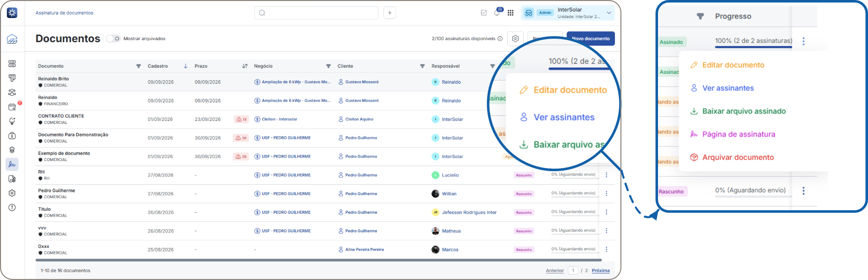Open the Cliente column filter
868x280 pixels.
tap(422, 66)
